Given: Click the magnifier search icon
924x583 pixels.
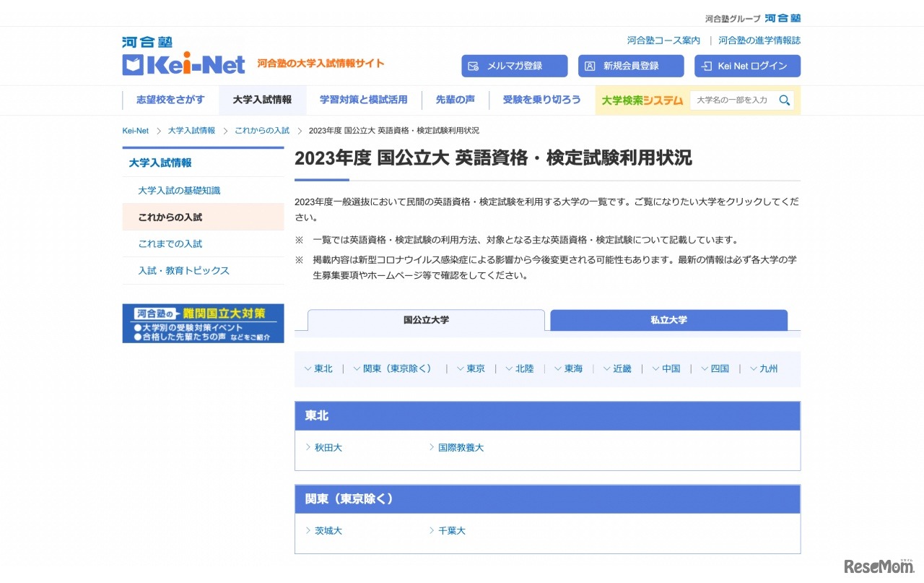Looking at the screenshot, I should (x=785, y=100).
